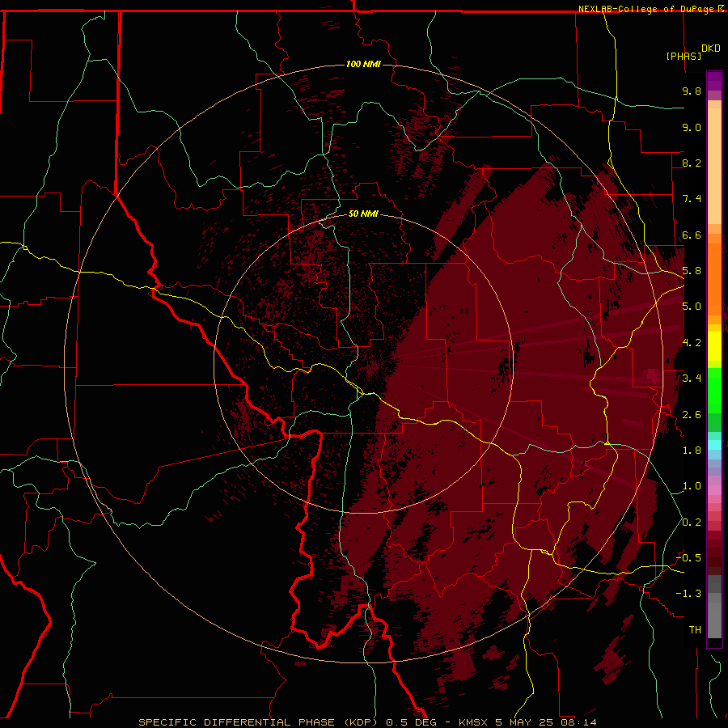Image resolution: width=728 pixels, height=728 pixels.
Task: Click the yellow segment of the color scale
Action: [x=714, y=346]
